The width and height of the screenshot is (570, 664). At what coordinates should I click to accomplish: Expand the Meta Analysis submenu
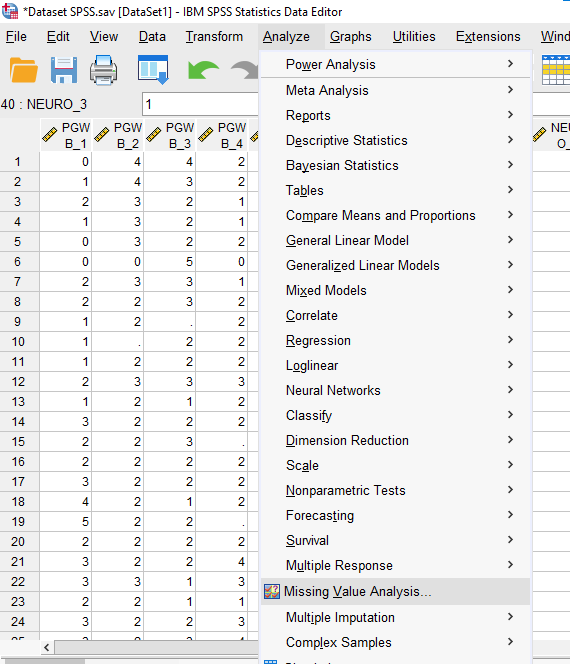(396, 90)
